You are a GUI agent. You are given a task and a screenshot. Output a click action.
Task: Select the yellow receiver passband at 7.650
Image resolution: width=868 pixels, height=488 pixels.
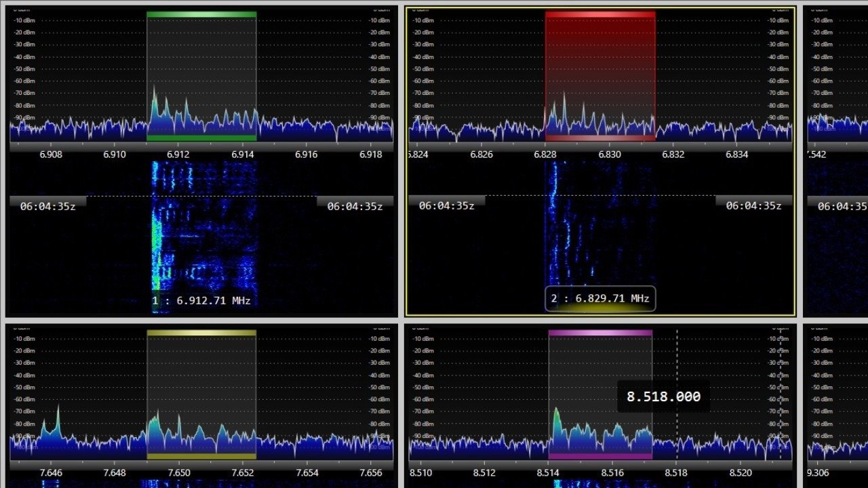[x=201, y=394]
